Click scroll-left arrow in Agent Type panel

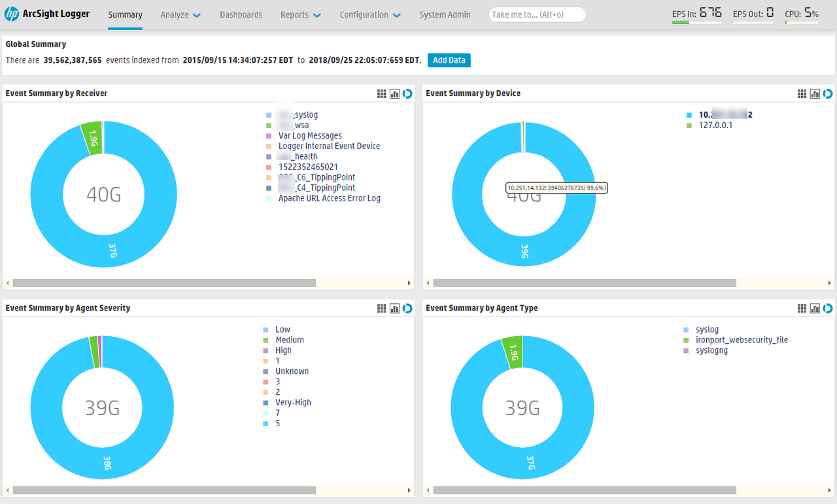point(428,490)
